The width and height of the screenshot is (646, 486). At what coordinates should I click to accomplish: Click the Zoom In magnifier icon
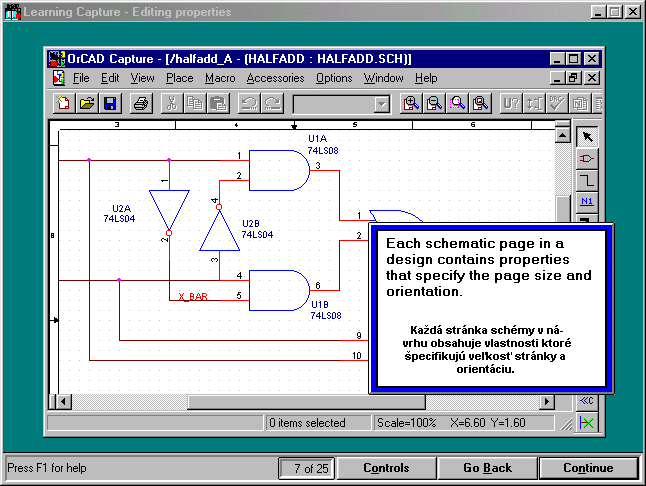click(x=411, y=103)
